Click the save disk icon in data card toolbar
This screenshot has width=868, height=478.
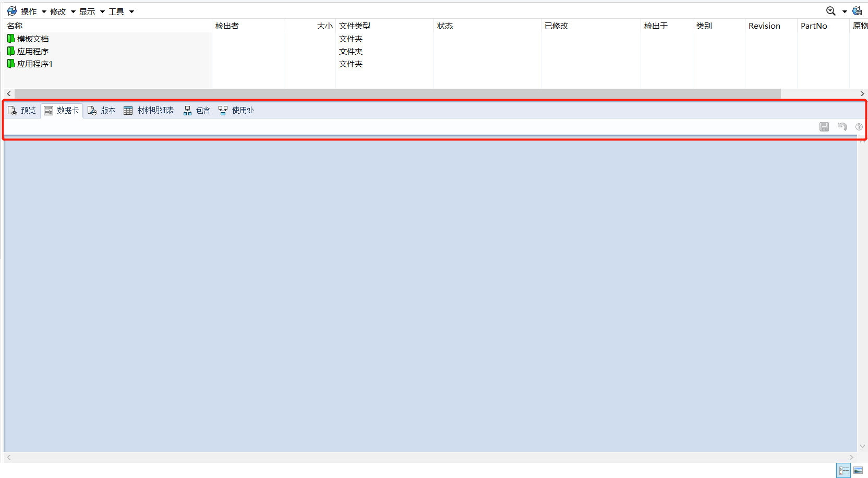[x=824, y=127]
